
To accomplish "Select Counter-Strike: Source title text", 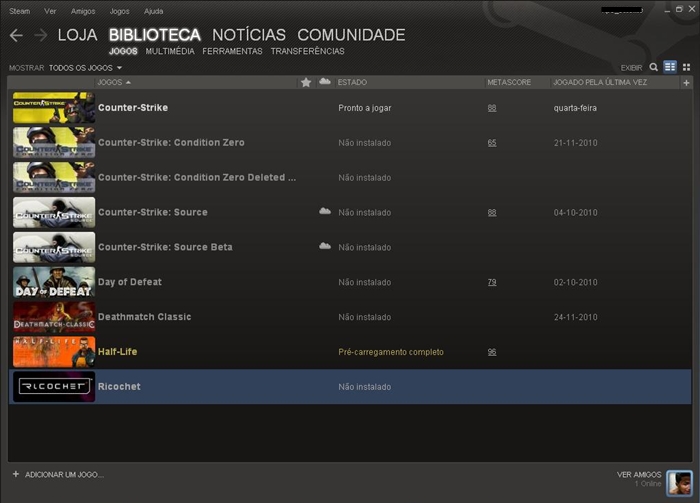I will click(x=153, y=212).
